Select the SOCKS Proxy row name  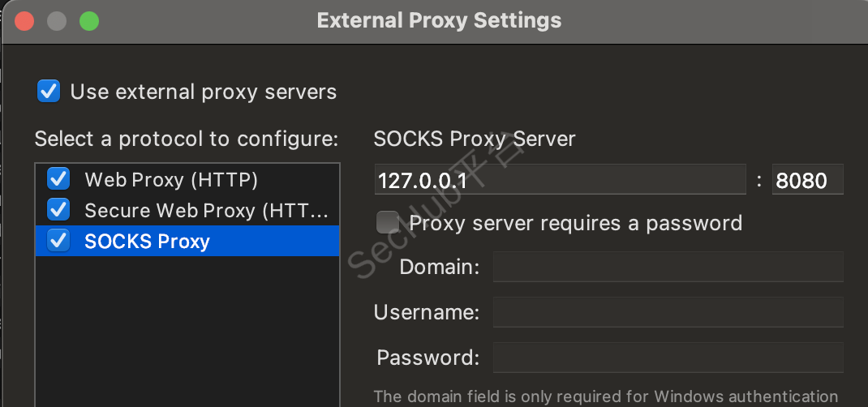click(x=147, y=242)
